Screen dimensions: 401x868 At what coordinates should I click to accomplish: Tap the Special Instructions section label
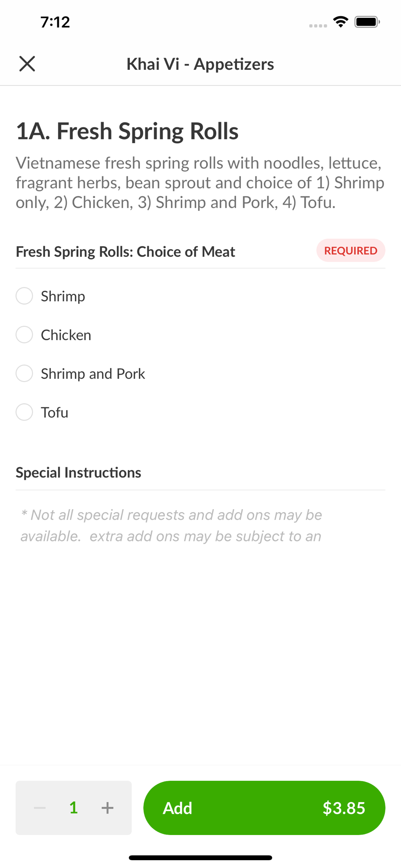pos(79,472)
